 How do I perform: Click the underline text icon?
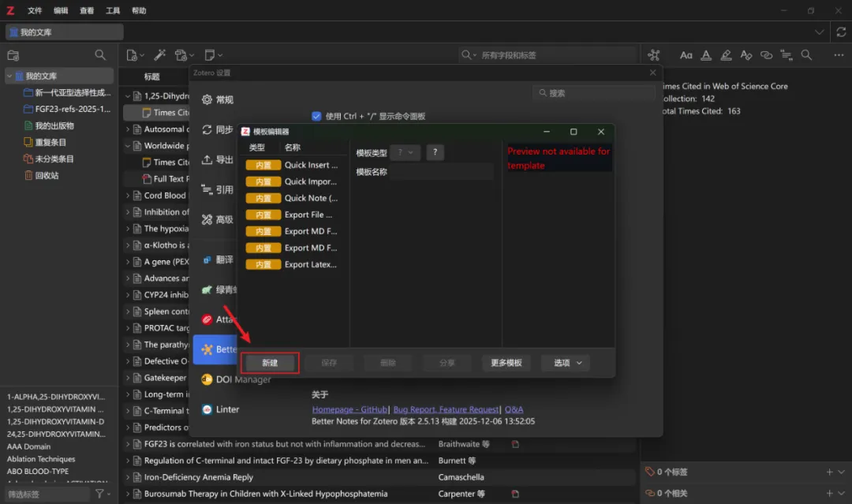706,55
